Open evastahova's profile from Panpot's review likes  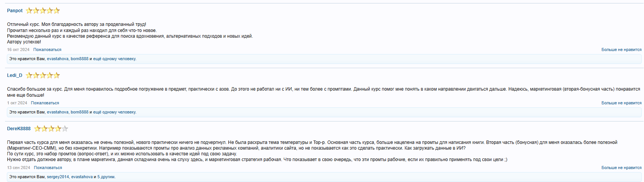58,59
